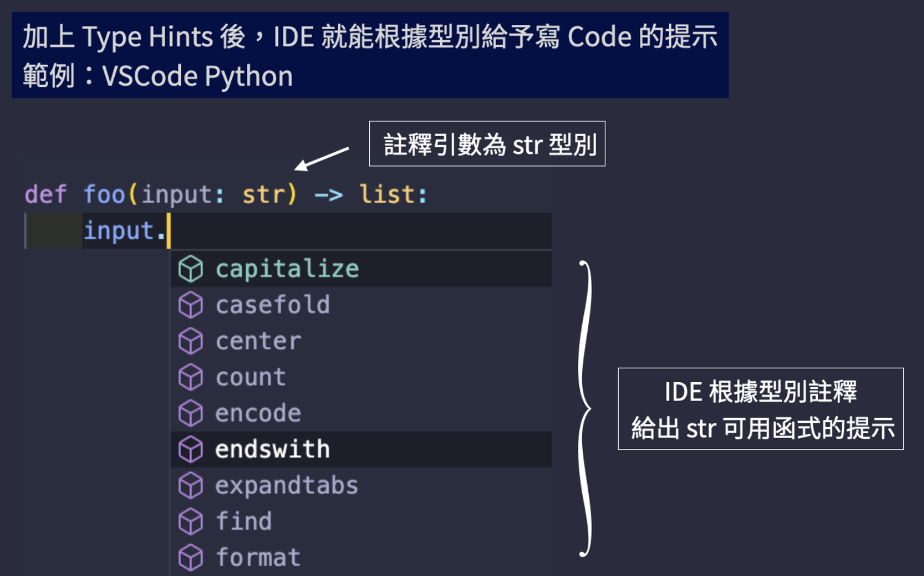The width and height of the screenshot is (924, 576).
Task: Select format in the suggestion list
Action: [x=361, y=557]
